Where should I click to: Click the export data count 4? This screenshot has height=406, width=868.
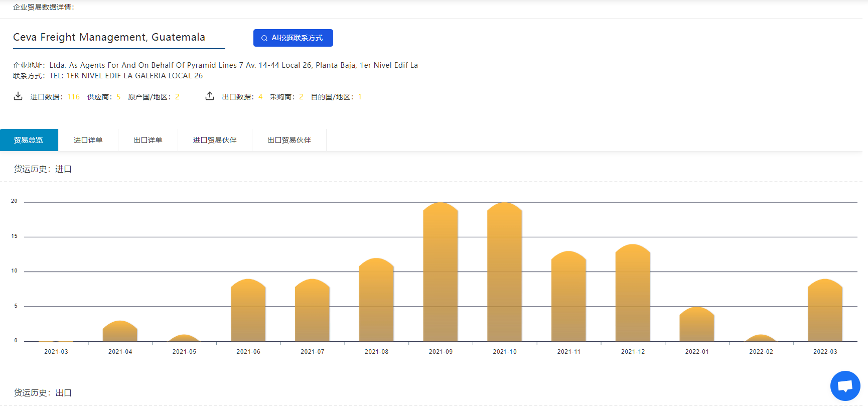tap(260, 97)
